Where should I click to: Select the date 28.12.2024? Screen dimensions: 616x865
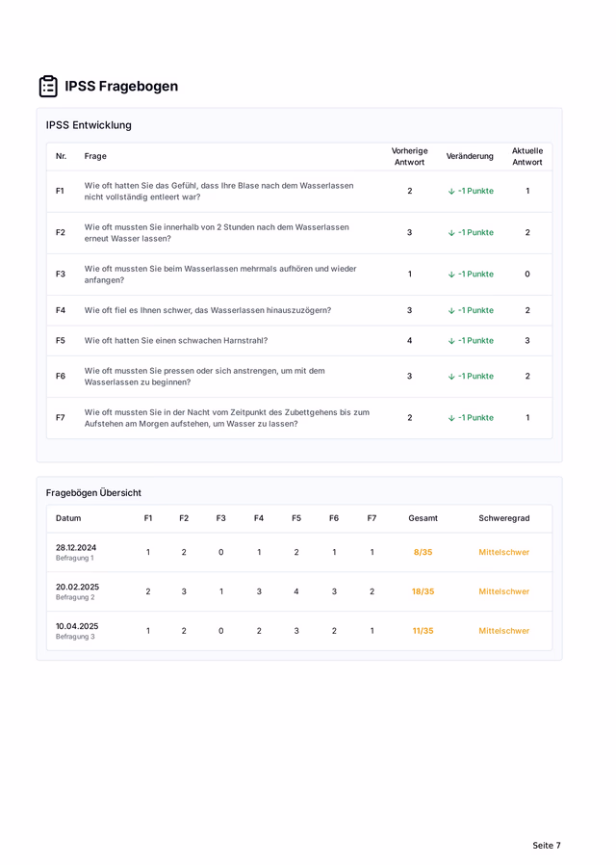pyautogui.click(x=76, y=547)
